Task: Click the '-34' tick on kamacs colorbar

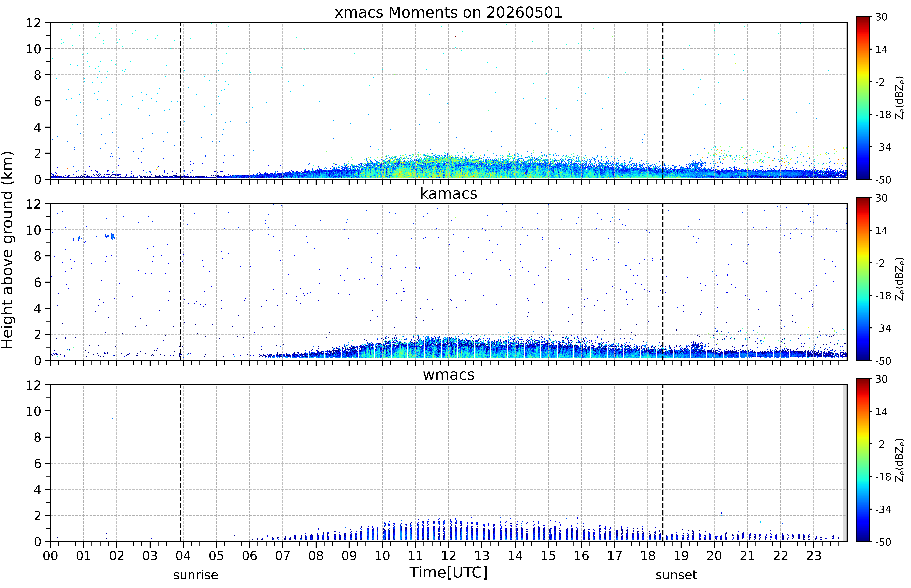Action: click(883, 328)
